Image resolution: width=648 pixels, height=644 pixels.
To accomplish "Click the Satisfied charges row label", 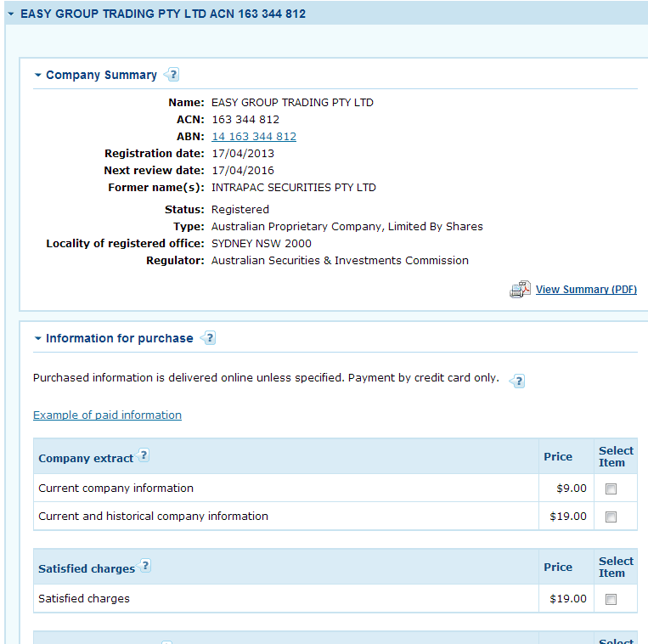I will (x=84, y=598).
